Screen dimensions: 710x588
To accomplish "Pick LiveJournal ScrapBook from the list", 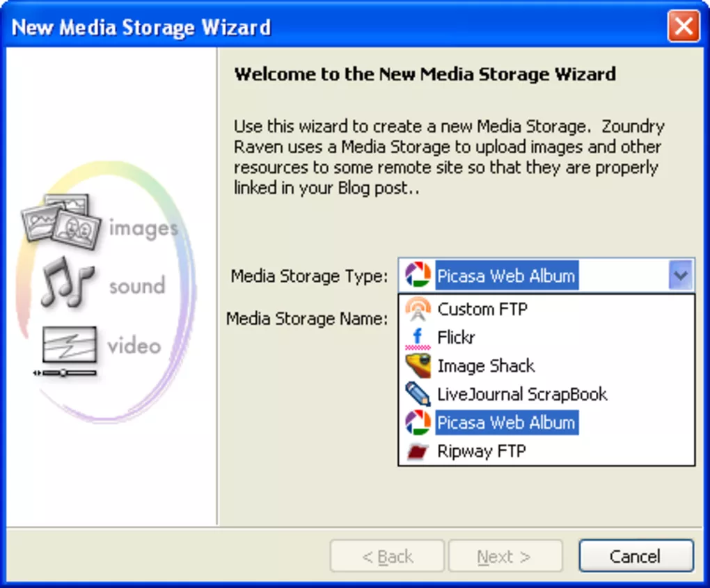I will click(521, 395).
